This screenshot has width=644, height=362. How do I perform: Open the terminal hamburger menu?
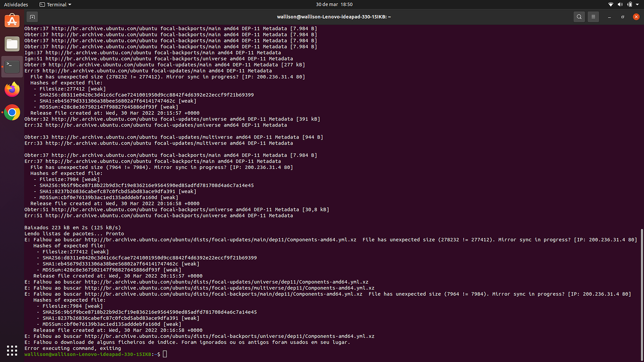point(593,17)
